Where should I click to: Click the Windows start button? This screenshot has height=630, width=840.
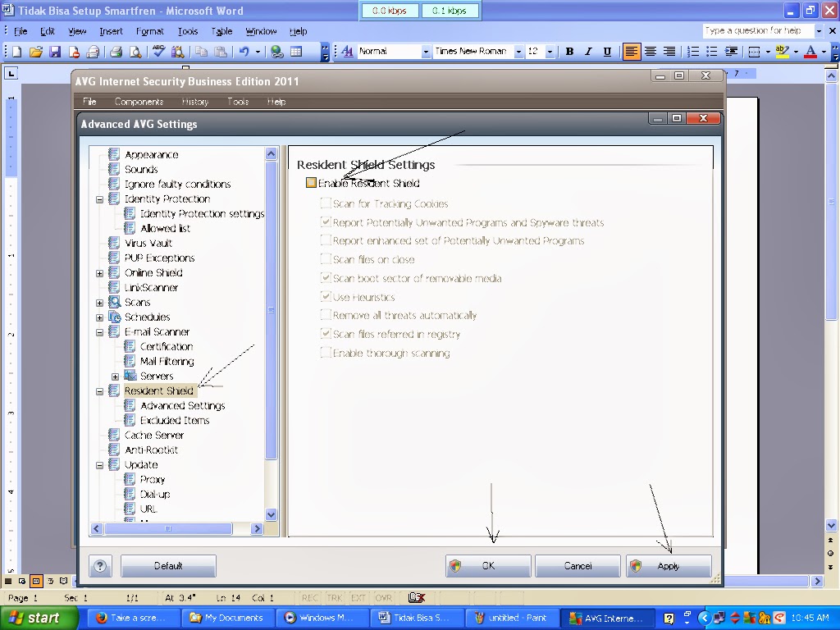[39, 618]
